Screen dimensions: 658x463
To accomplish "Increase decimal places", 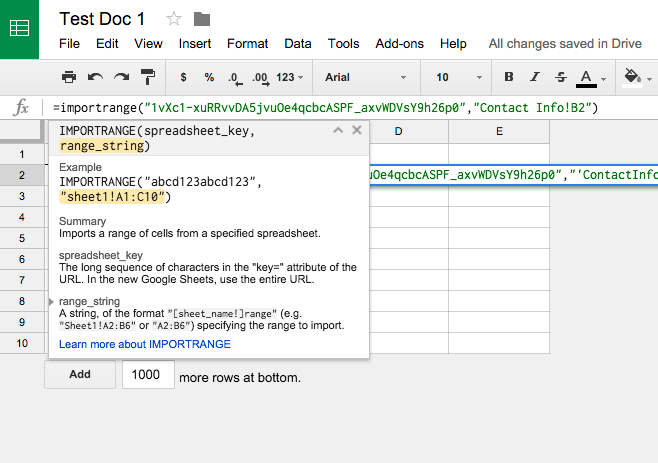I will coord(261,78).
